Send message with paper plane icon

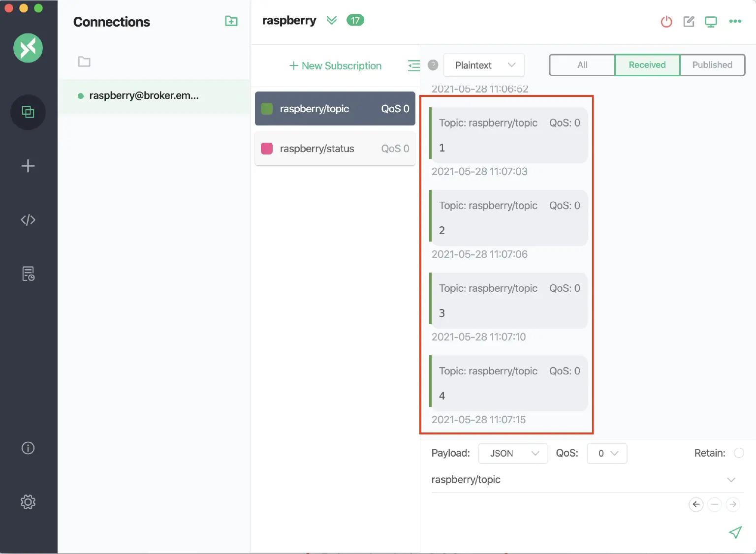735,532
